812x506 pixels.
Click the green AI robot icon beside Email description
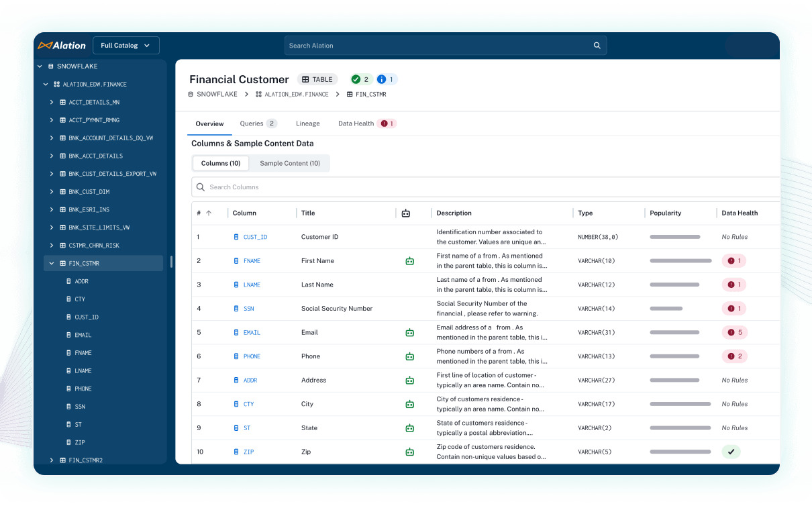tap(409, 332)
